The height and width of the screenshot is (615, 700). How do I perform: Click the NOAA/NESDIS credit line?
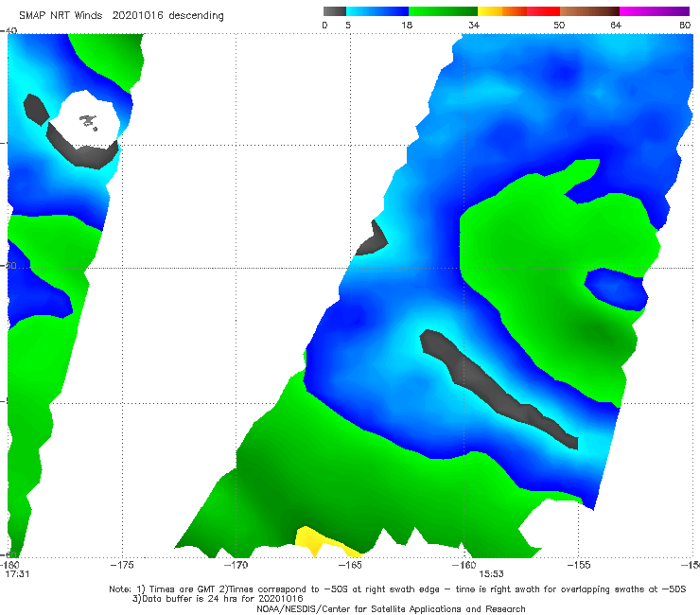click(391, 608)
